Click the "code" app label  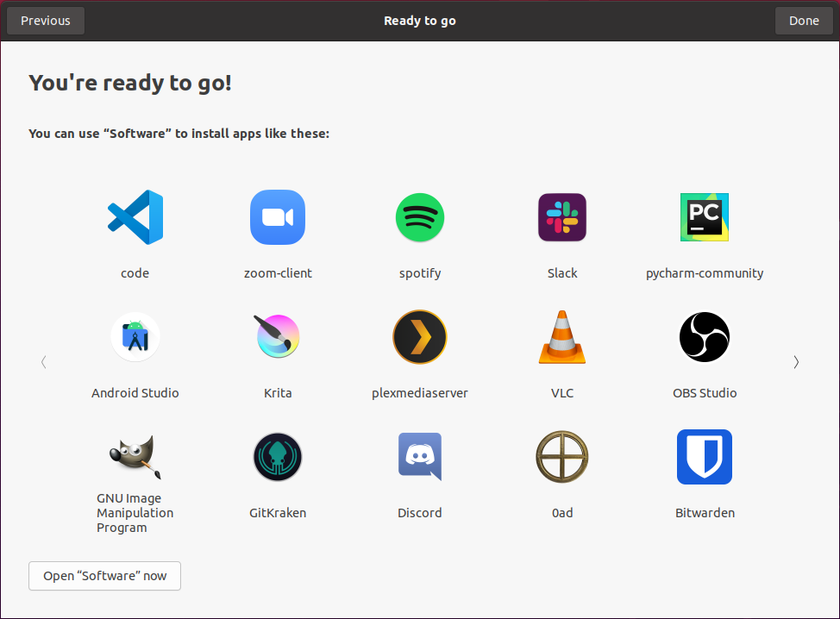pyautogui.click(x=135, y=273)
